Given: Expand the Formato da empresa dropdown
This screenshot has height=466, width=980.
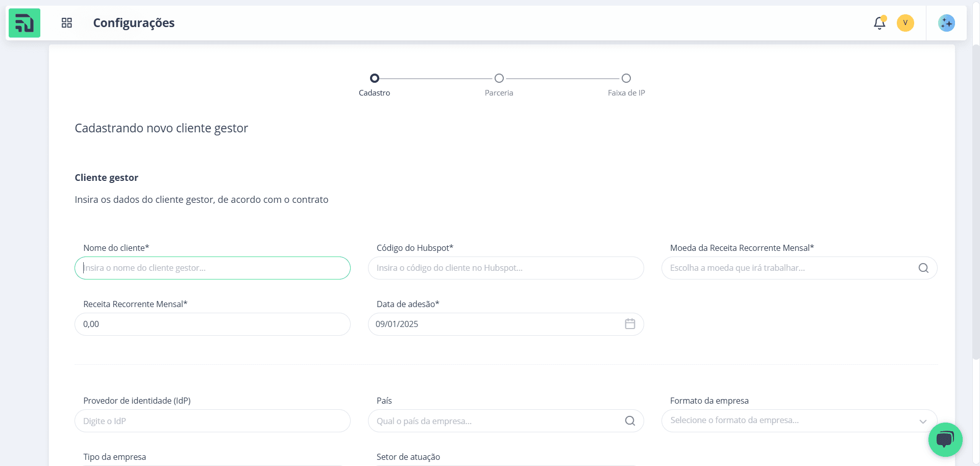Looking at the screenshot, I should (799, 421).
